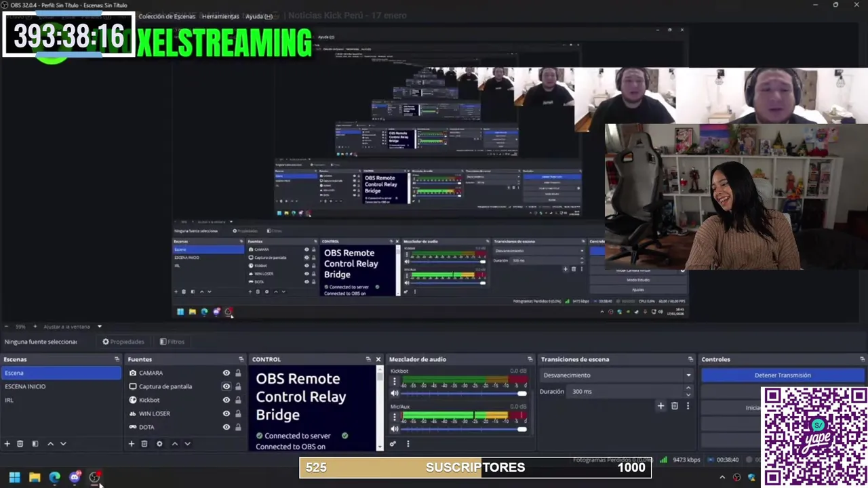Delete selected scene with trash icon
The image size is (868, 488).
pyautogui.click(x=20, y=444)
